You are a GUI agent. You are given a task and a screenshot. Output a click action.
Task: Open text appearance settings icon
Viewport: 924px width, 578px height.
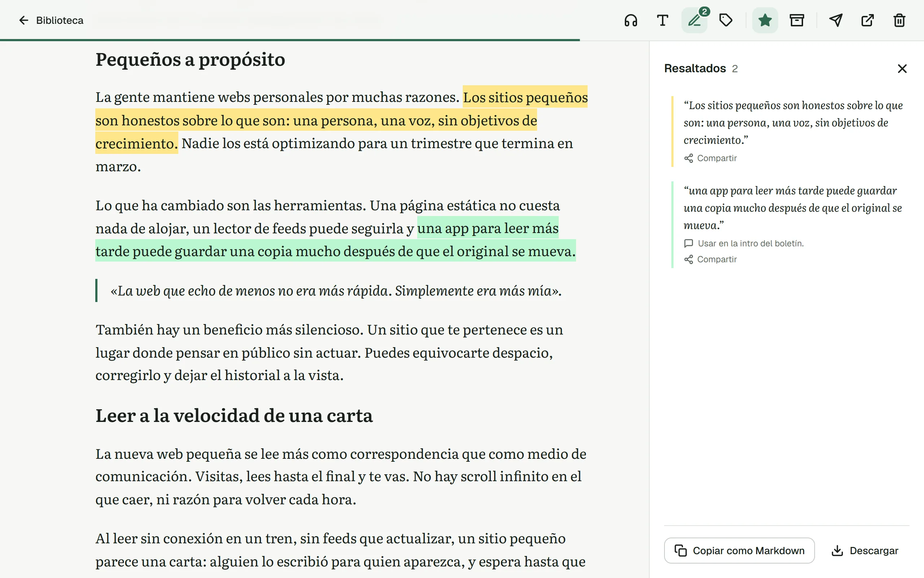point(662,20)
